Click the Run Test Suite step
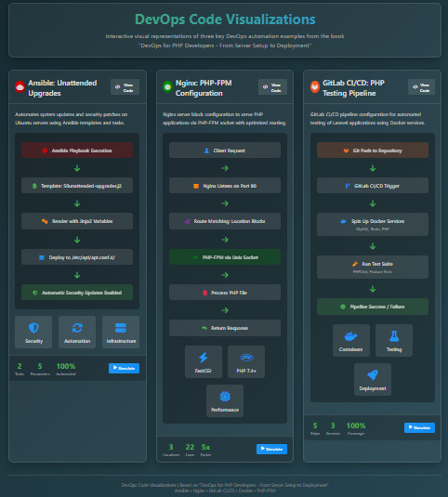This screenshot has width=448, height=497. click(x=373, y=268)
